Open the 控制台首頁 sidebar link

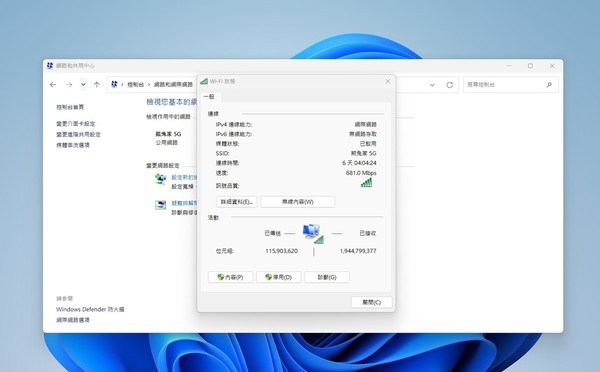click(70, 107)
